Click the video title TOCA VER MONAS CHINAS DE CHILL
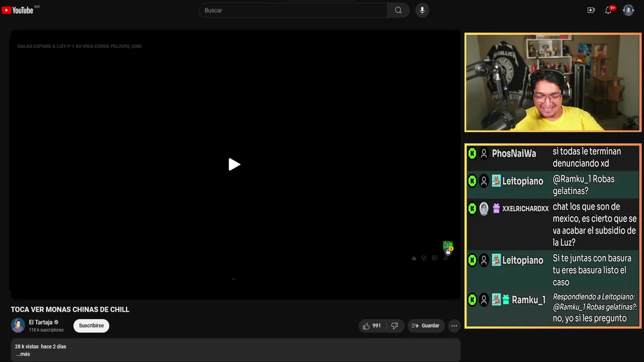Viewport: 644px width, 362px height. click(x=70, y=310)
